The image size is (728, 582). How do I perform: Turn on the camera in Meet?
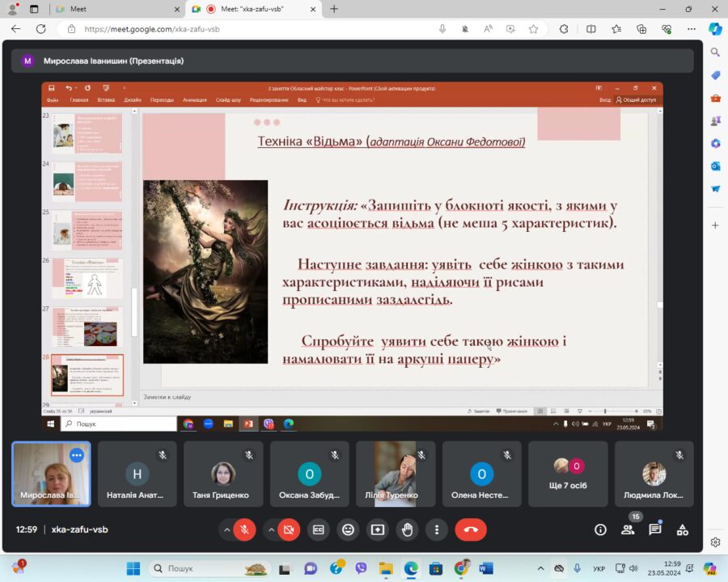[288, 529]
